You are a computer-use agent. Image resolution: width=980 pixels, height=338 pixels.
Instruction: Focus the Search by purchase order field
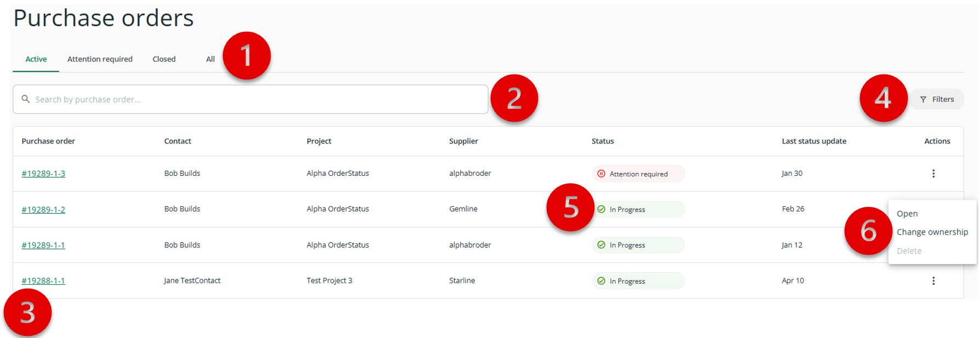pyautogui.click(x=250, y=99)
